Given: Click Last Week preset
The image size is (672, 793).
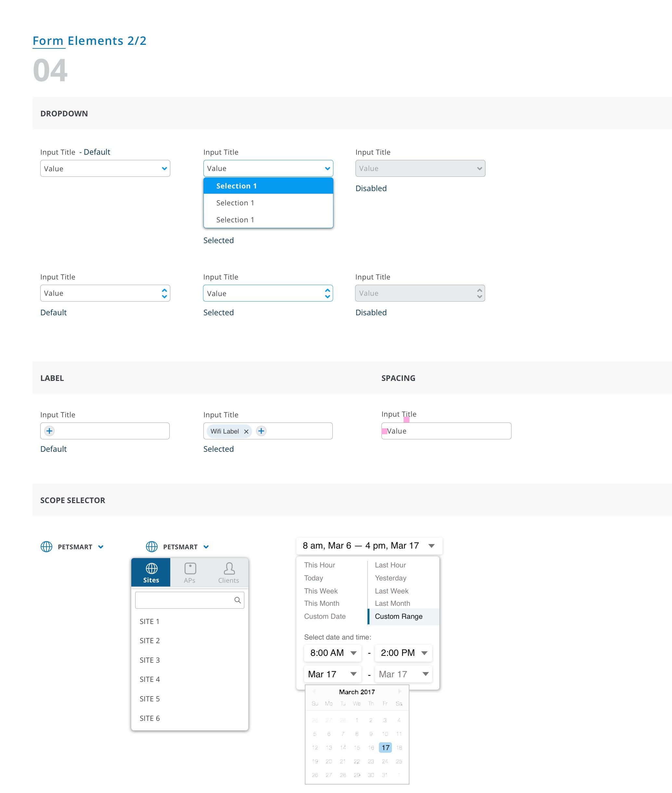Looking at the screenshot, I should tap(391, 591).
